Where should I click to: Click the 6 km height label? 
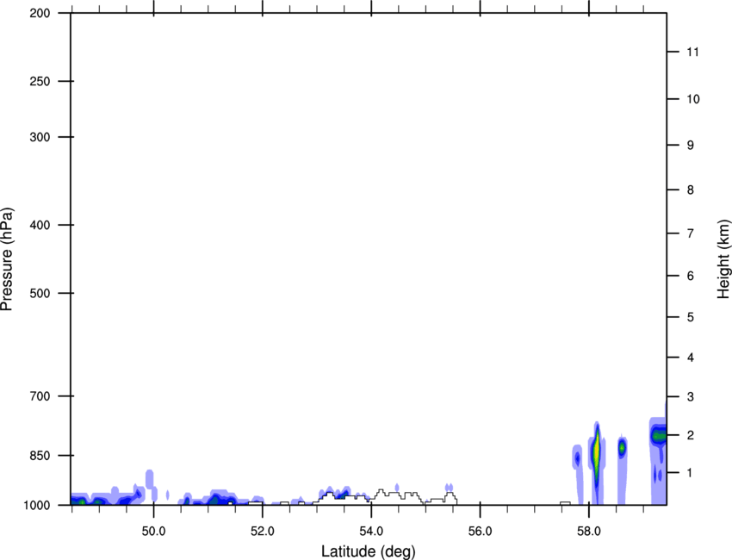[x=691, y=276]
